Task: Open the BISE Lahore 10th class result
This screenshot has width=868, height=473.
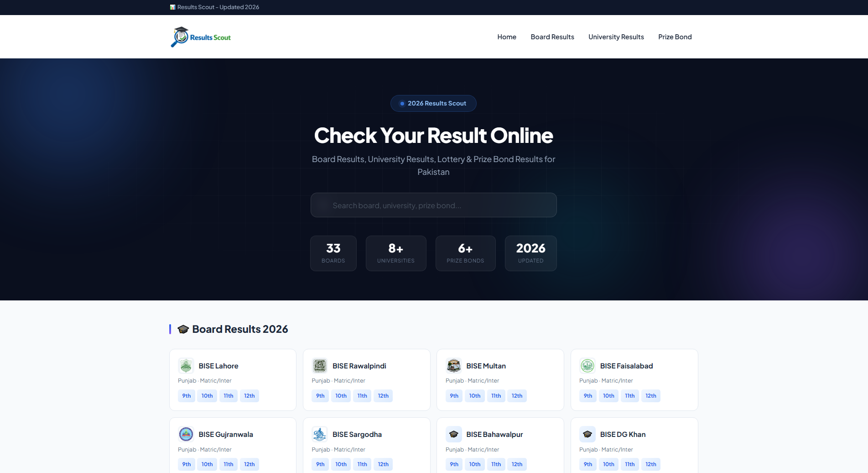Action: [x=207, y=396]
